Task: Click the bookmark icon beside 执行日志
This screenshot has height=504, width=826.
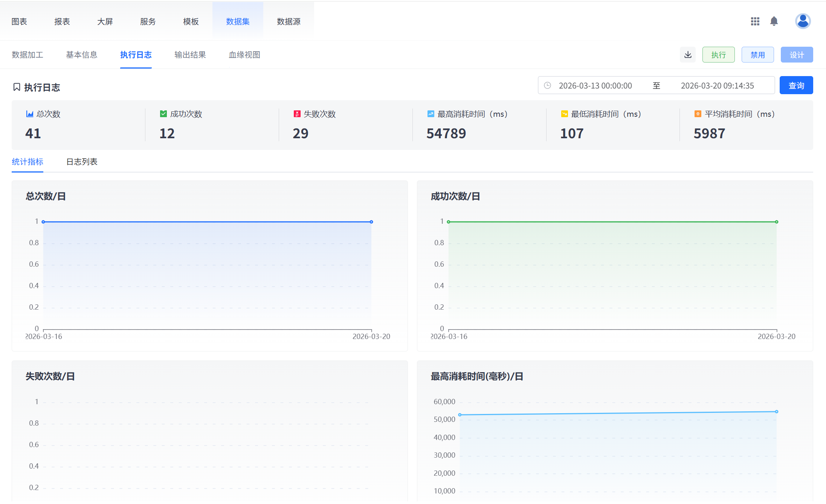Action: 17,87
